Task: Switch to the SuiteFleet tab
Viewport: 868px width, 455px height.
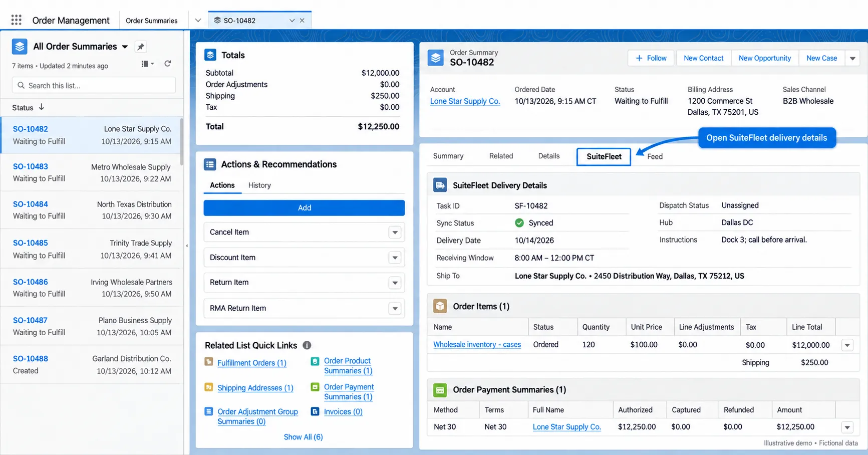Action: point(604,156)
